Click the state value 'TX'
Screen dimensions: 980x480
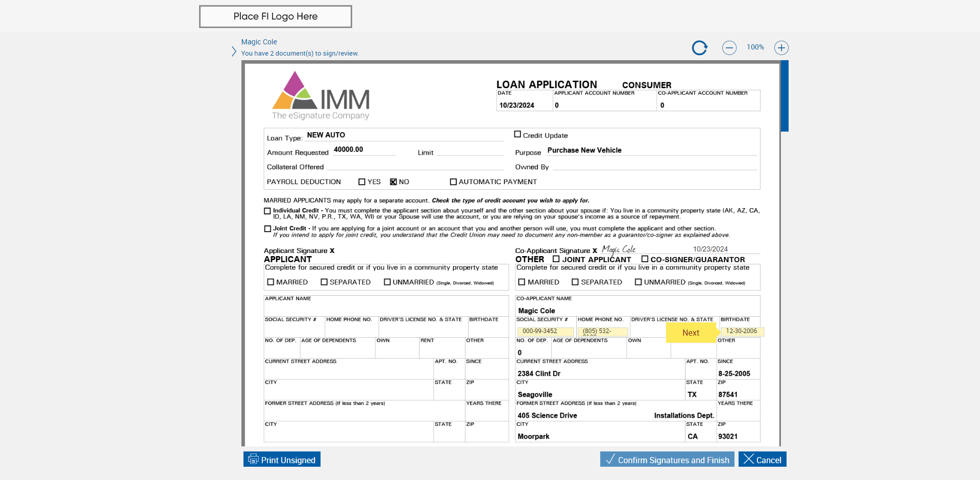(x=692, y=394)
